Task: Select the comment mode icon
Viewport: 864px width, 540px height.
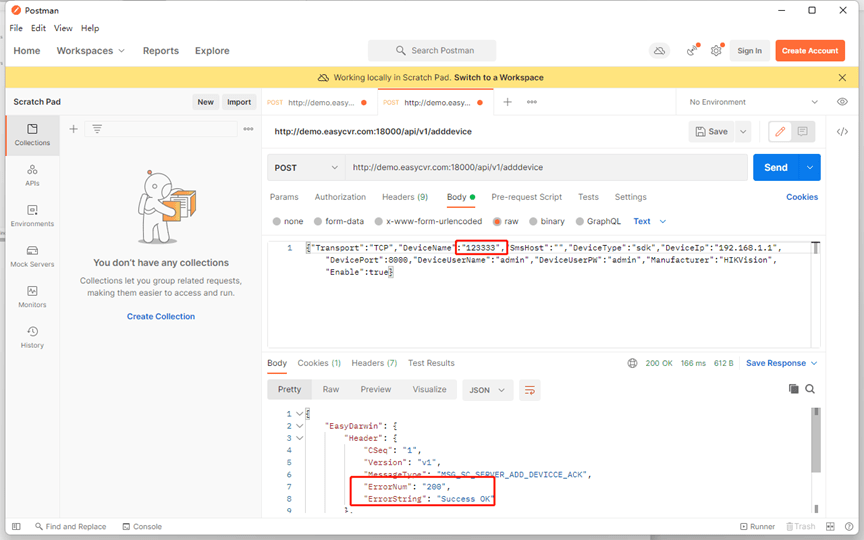Action: (x=803, y=132)
